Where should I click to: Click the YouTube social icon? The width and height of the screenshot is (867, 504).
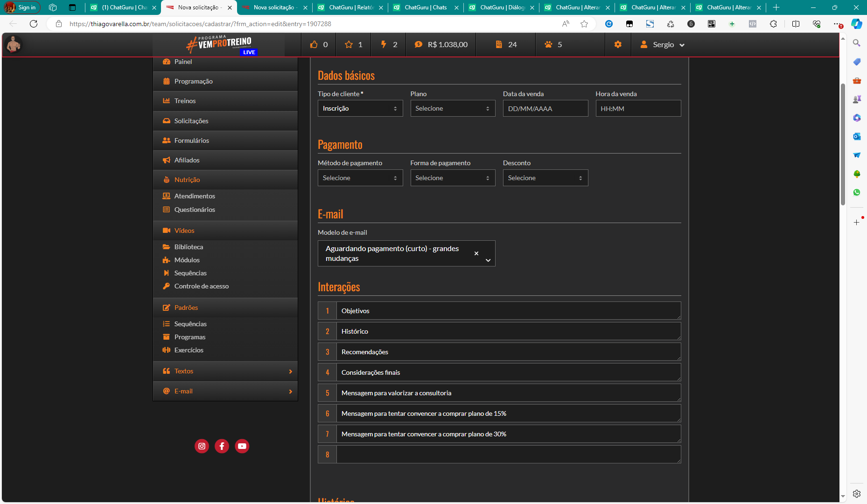(242, 446)
